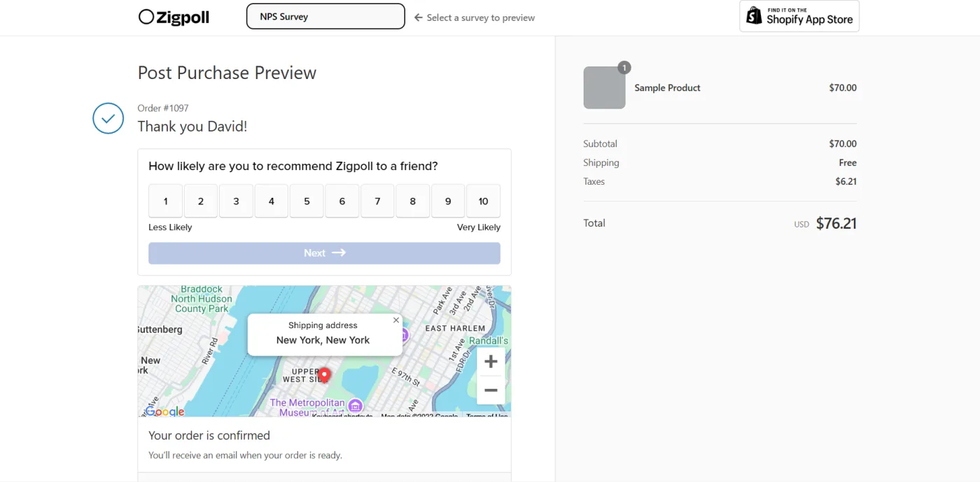The width and height of the screenshot is (980, 482).
Task: Select rating 6
Action: 342,201
